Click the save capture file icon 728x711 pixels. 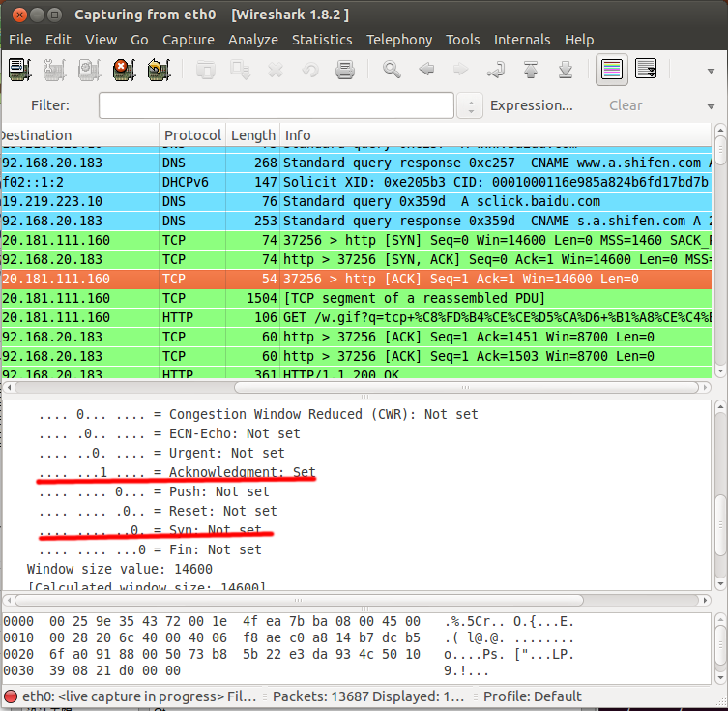(241, 70)
